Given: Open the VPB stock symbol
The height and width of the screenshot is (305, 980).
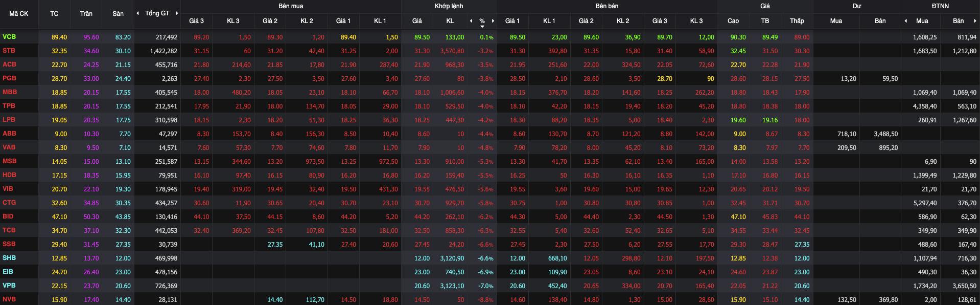Looking at the screenshot, I should pyautogui.click(x=9, y=286).
